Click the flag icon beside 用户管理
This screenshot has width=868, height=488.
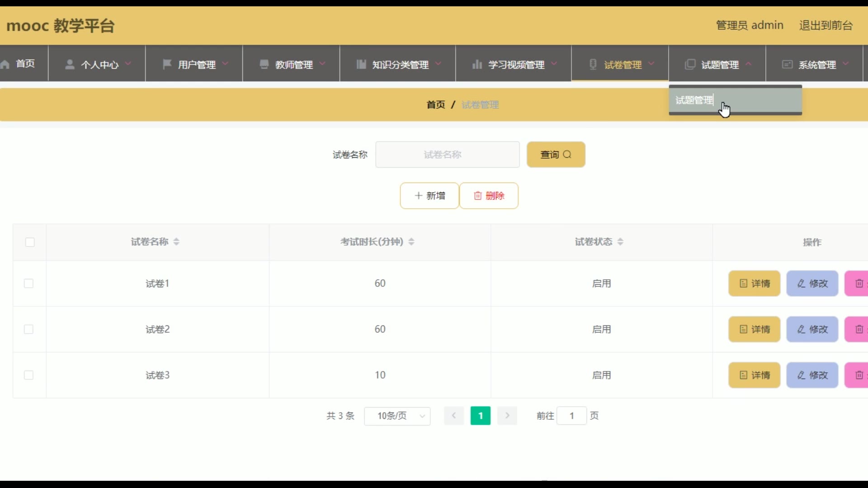click(167, 64)
